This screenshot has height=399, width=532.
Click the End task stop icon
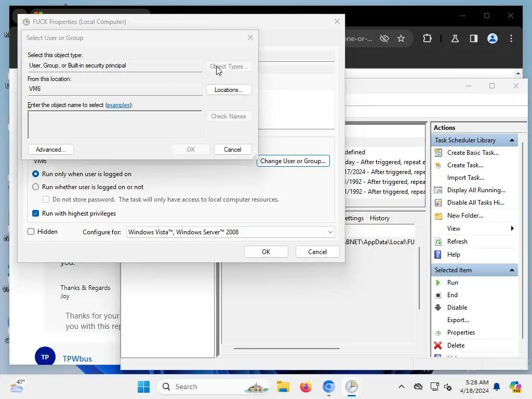pos(438,295)
